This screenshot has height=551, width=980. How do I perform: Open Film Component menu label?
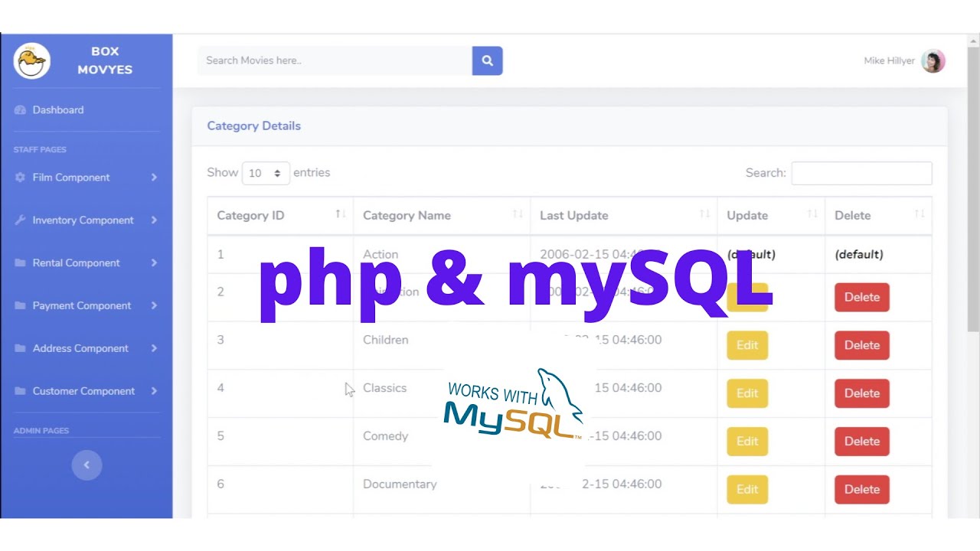[71, 178]
